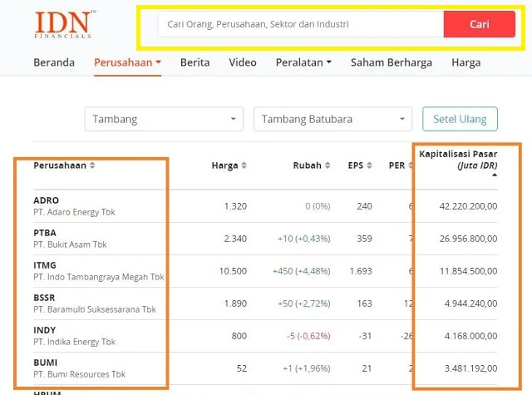Click PT. Bukit Asam Tbk name

70,244
